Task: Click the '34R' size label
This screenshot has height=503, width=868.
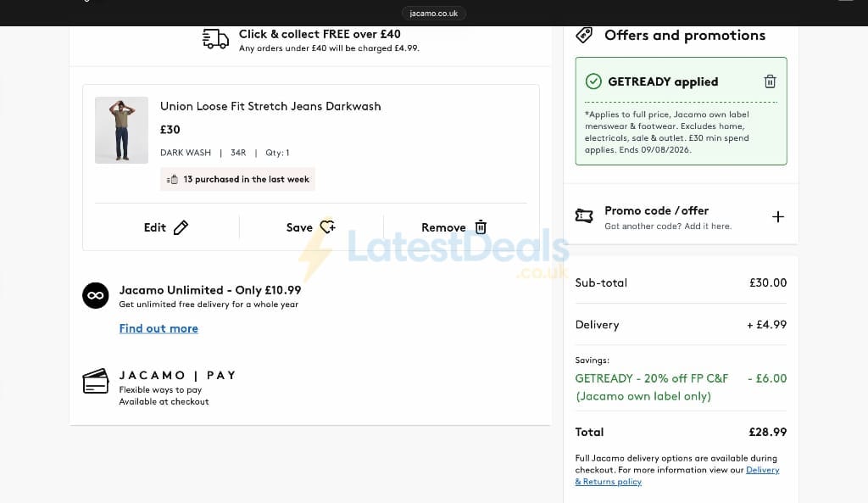Action: (238, 153)
